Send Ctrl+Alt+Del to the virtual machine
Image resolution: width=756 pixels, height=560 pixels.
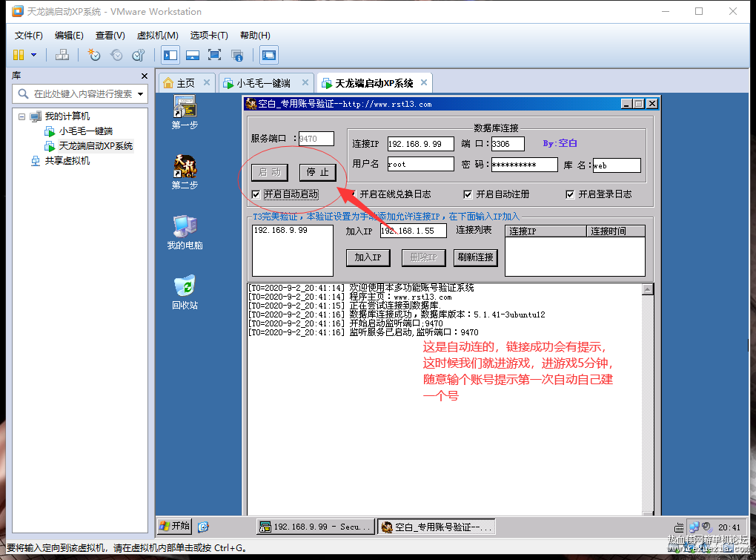click(x=62, y=55)
